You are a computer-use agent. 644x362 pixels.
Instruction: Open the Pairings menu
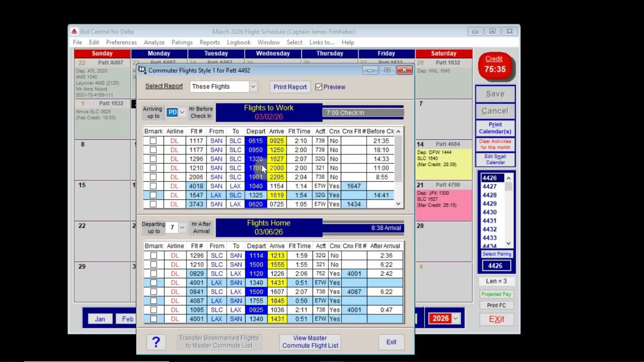coord(182,42)
